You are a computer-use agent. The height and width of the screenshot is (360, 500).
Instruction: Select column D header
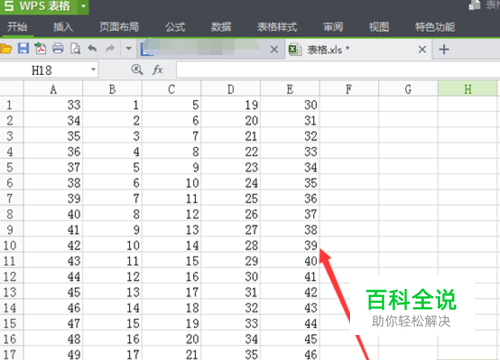[x=231, y=89]
